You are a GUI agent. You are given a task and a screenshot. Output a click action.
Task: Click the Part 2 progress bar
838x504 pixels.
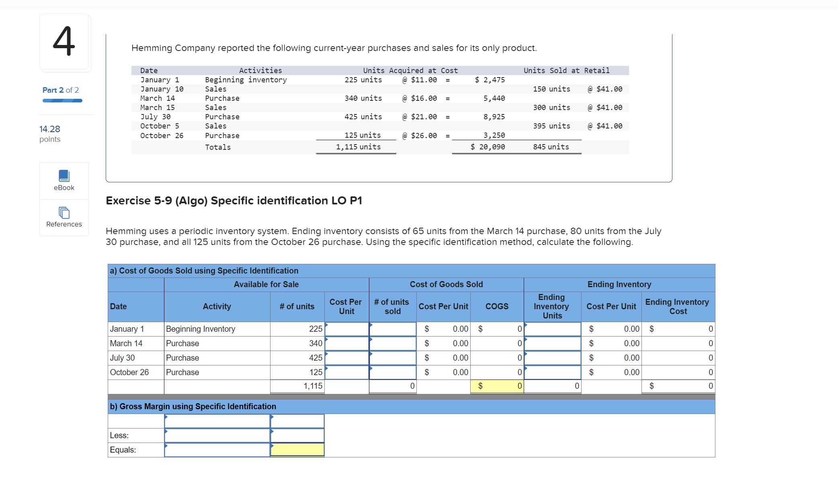pos(62,101)
